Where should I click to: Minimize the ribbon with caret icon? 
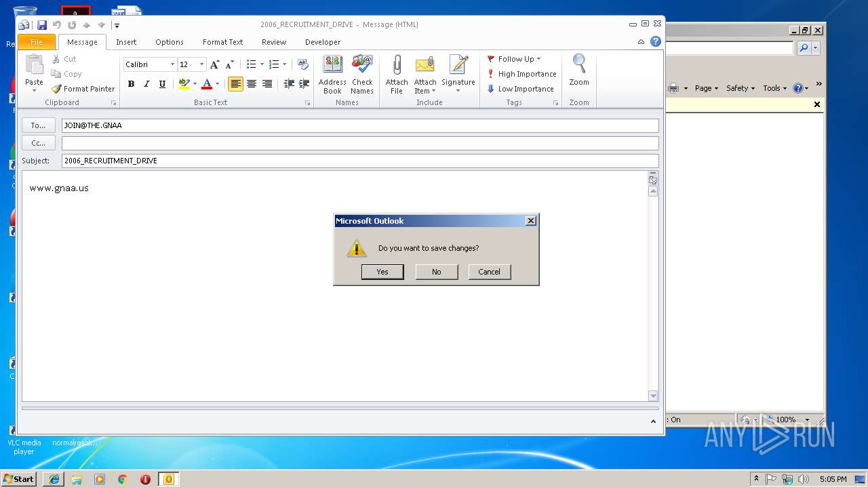641,42
